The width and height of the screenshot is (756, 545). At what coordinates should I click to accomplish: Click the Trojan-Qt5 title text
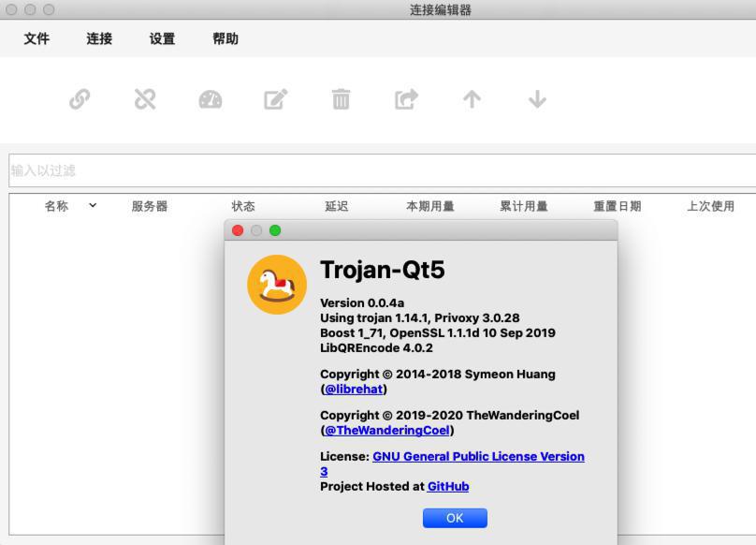point(383,270)
